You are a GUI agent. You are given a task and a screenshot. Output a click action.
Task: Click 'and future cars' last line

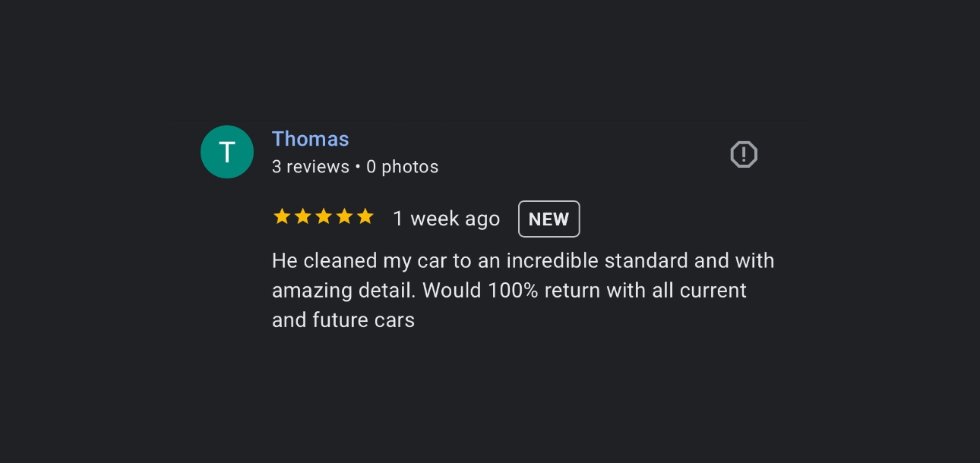[343, 320]
